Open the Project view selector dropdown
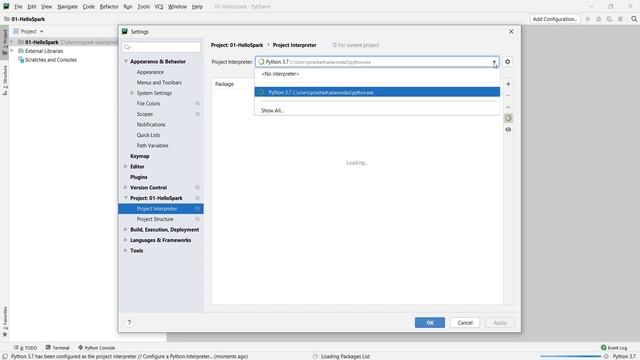 42,31
